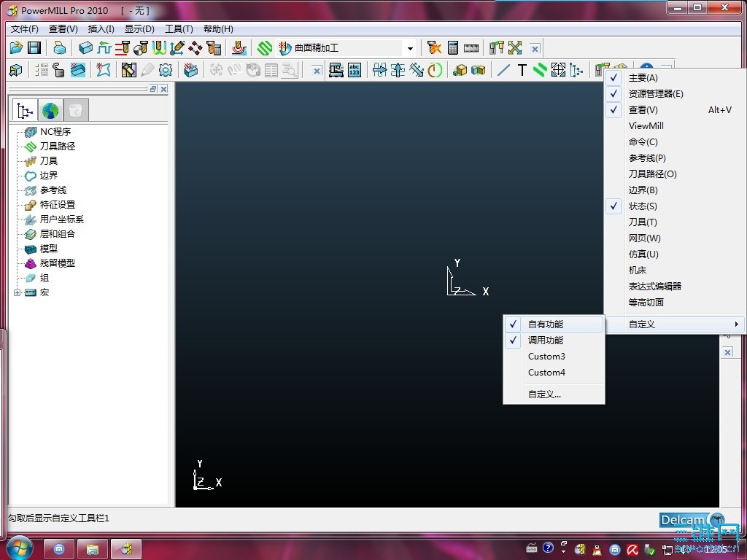Screen dimensions: 747x560
Task: Click the abc 123 text icon
Action: point(355,71)
